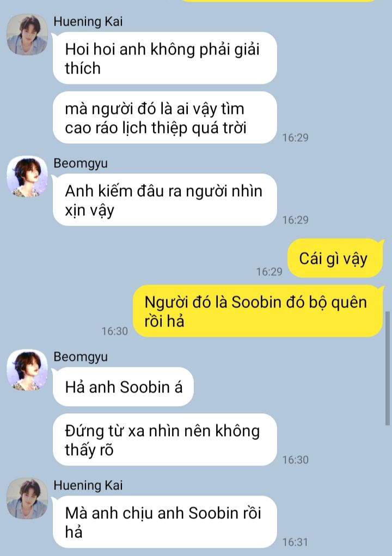Select the 'Hoi hoi anh không phải giải thích' bubble
392x556 pixels.
click(164, 58)
